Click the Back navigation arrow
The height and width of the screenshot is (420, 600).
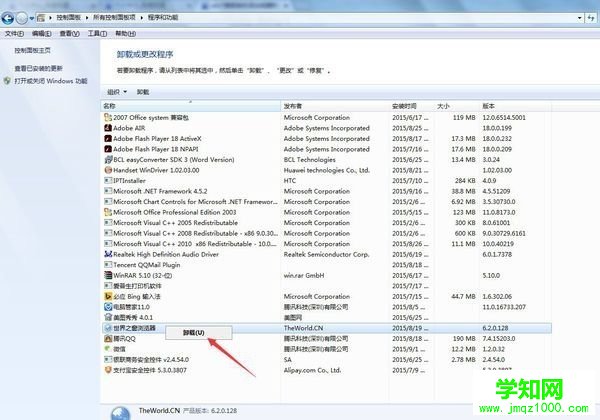[8, 18]
